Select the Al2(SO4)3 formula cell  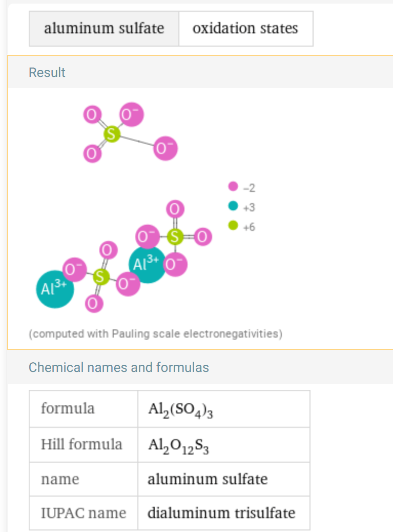[223, 409]
